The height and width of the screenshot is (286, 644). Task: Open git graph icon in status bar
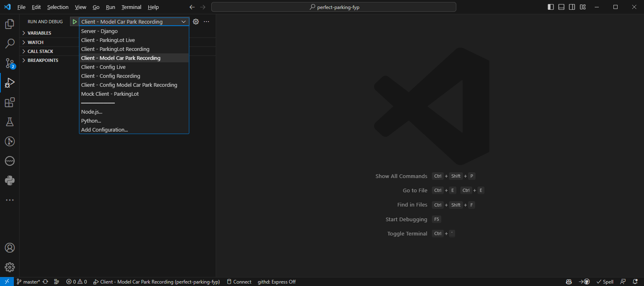57,282
